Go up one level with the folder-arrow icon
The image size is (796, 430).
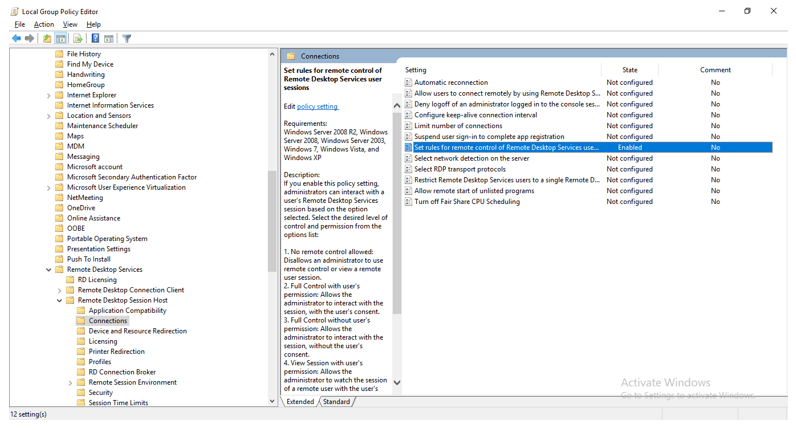47,38
